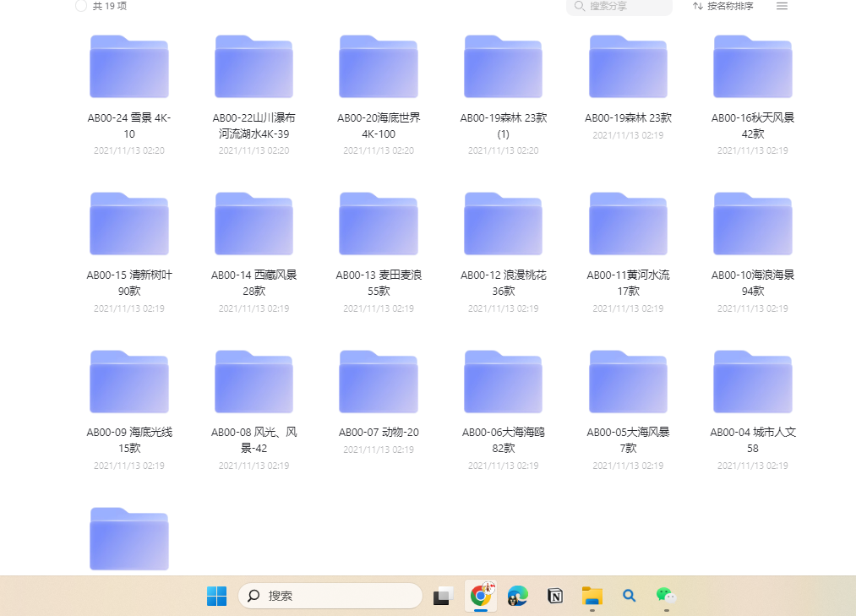Viewport: 856px width, 616px height.
Task: Open the Windows Start menu
Action: pyautogui.click(x=217, y=596)
